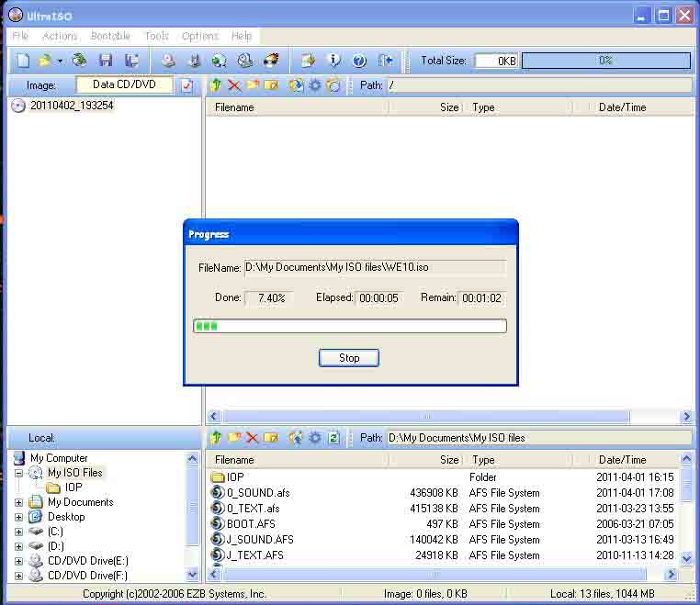This screenshot has height=605, width=700.
Task: Expand the CD/DVD Drive(E:) node
Action: [x=18, y=561]
